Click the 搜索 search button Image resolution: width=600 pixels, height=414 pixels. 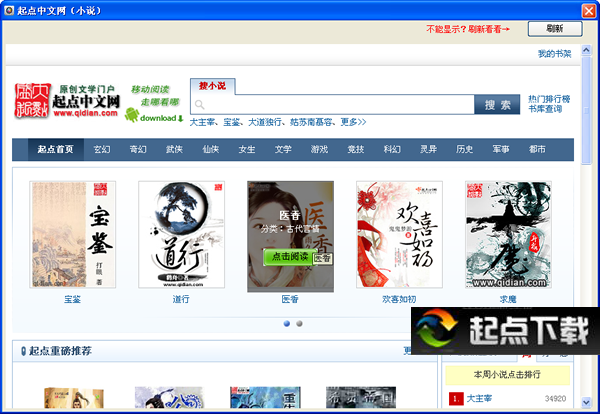[497, 104]
